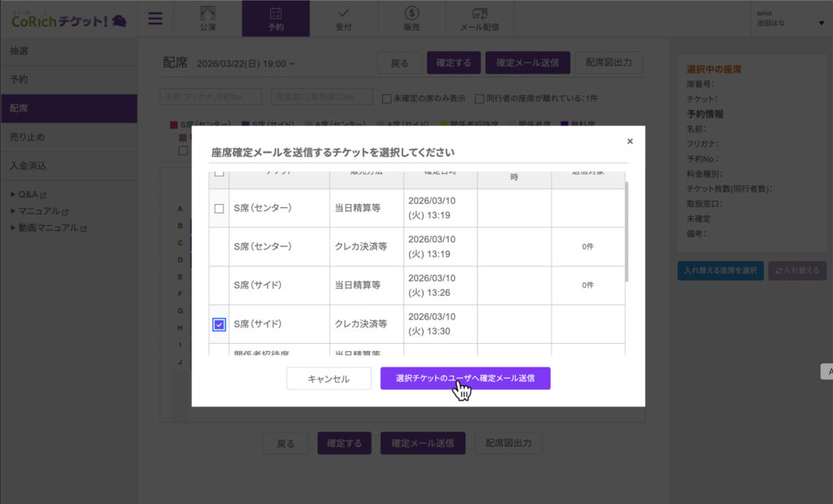833x504 pixels.
Task: Open the 予約 reservation icon tab
Action: tap(276, 19)
